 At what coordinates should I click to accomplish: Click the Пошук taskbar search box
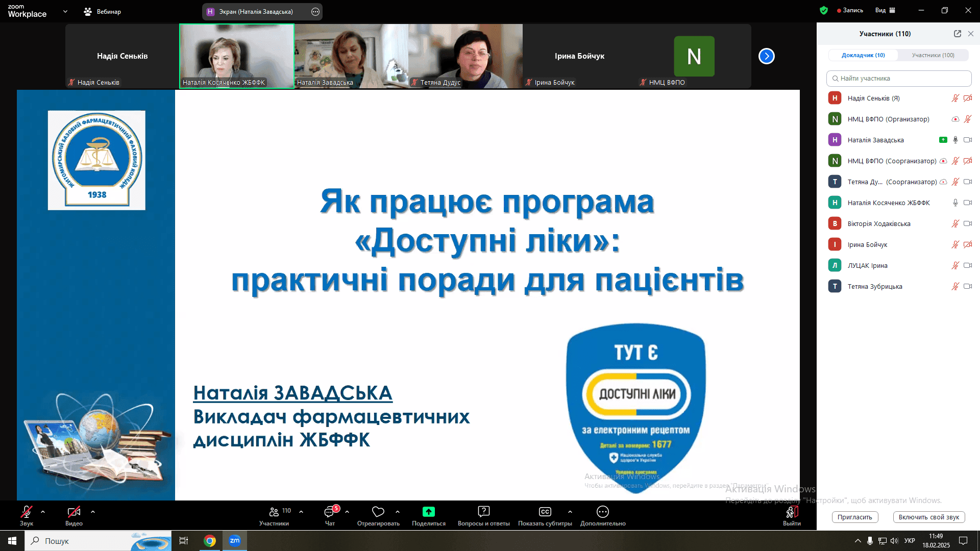click(99, 541)
